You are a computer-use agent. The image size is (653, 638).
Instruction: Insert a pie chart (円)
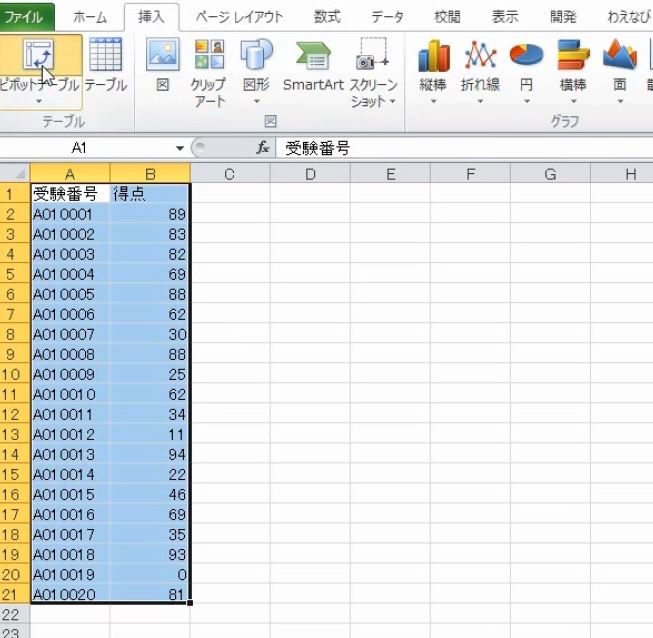(x=526, y=55)
